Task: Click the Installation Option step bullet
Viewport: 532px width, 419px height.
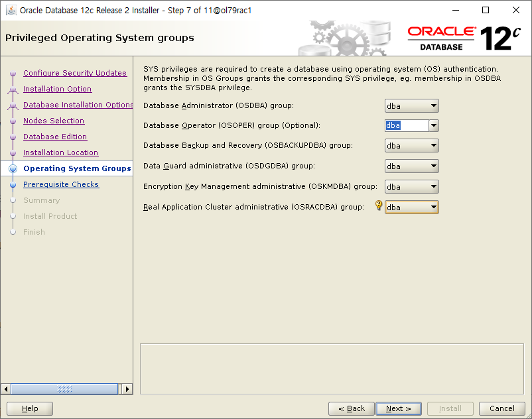Action: click(x=13, y=90)
